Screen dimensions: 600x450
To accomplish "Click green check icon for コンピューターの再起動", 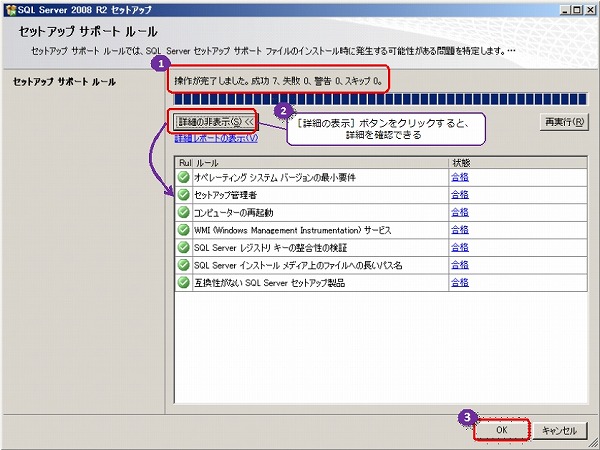I will (184, 212).
